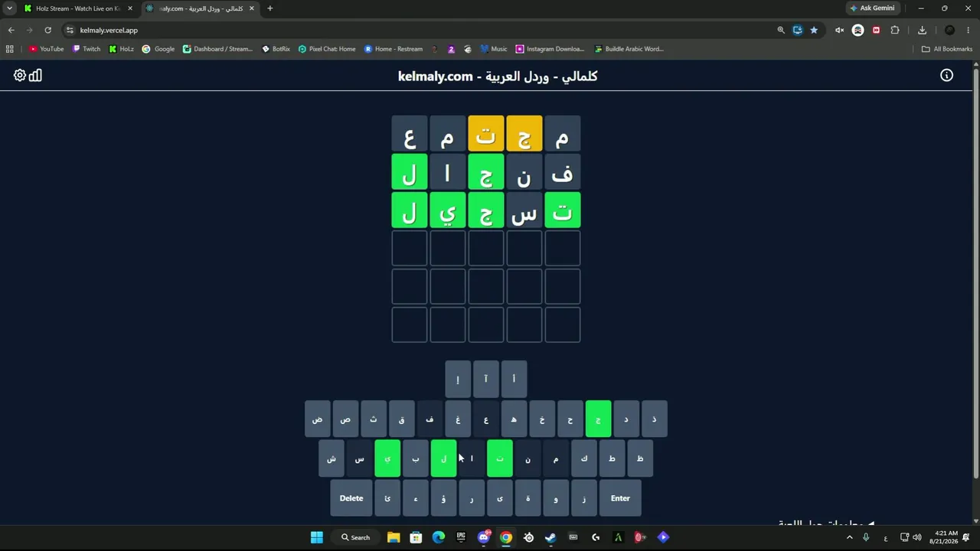The image size is (980, 551).
Task: Open the BotRix bookmark
Action: pos(276,49)
